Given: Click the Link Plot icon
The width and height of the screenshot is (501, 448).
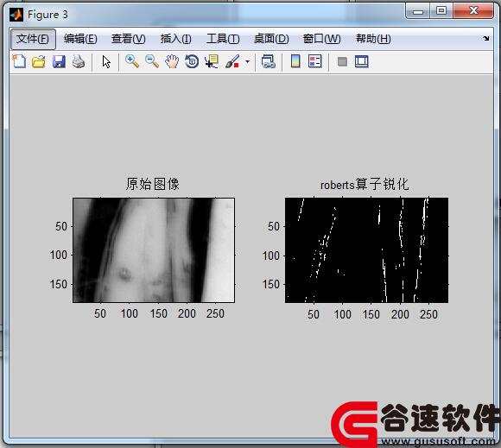Looking at the screenshot, I should tap(269, 61).
